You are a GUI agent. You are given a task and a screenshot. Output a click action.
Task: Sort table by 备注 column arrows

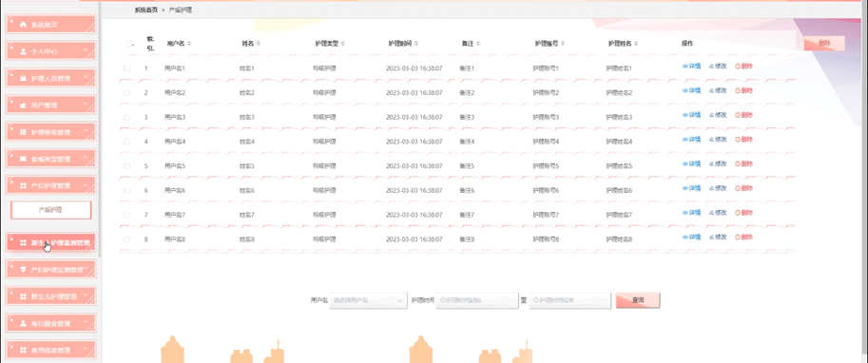[477, 43]
